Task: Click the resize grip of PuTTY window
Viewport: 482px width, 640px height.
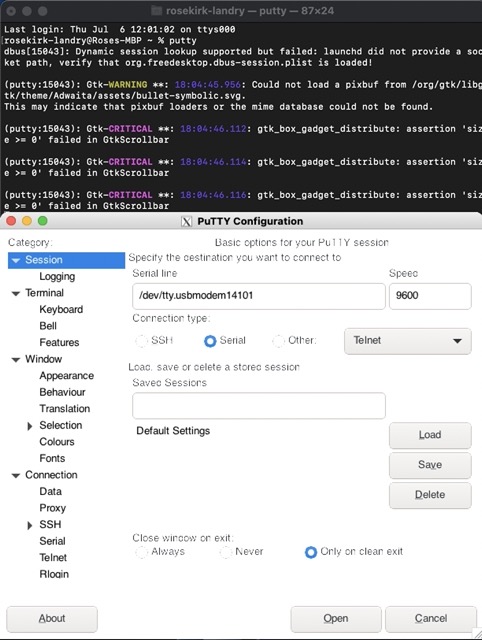Action: pos(476,634)
